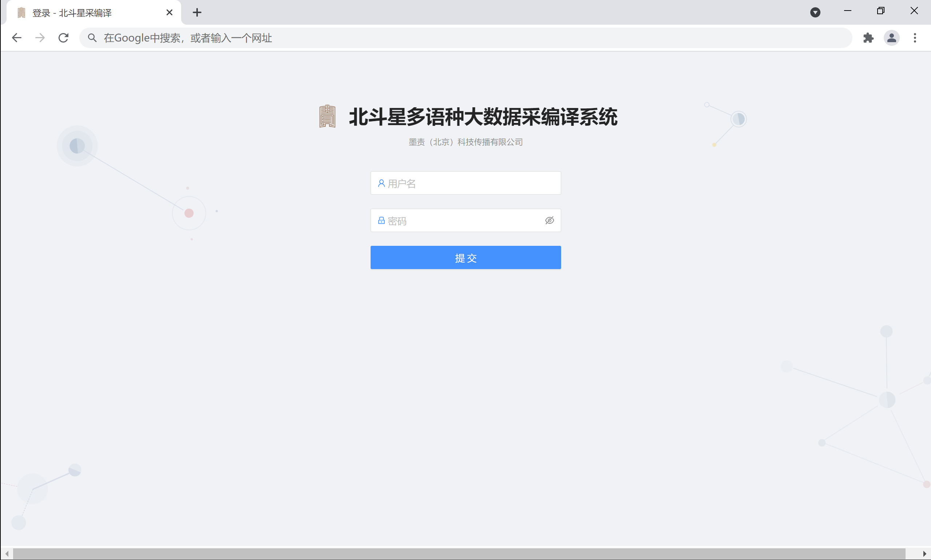Open a new browser tab
The height and width of the screenshot is (560, 931).
click(x=197, y=12)
